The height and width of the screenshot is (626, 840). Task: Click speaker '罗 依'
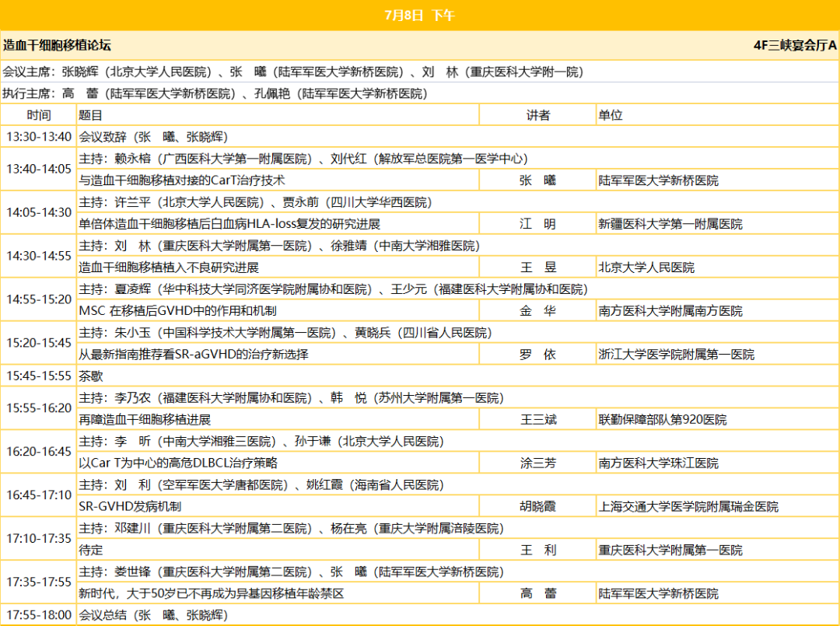(538, 354)
